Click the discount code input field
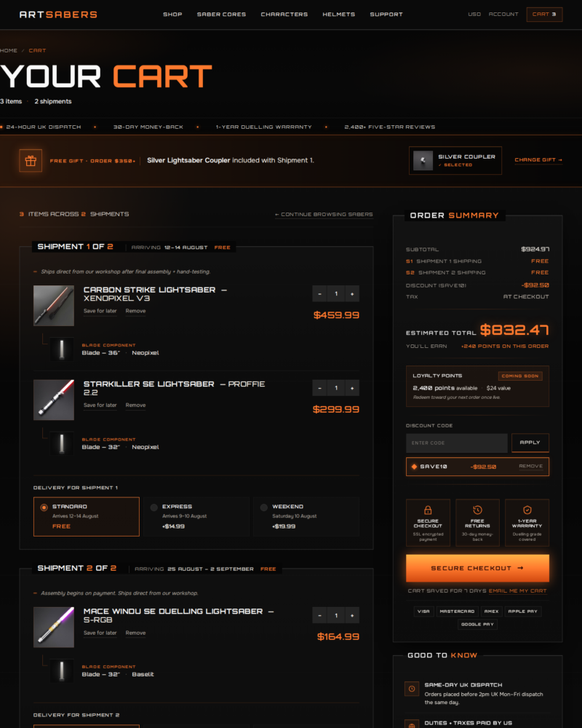The height and width of the screenshot is (728, 582). [457, 443]
